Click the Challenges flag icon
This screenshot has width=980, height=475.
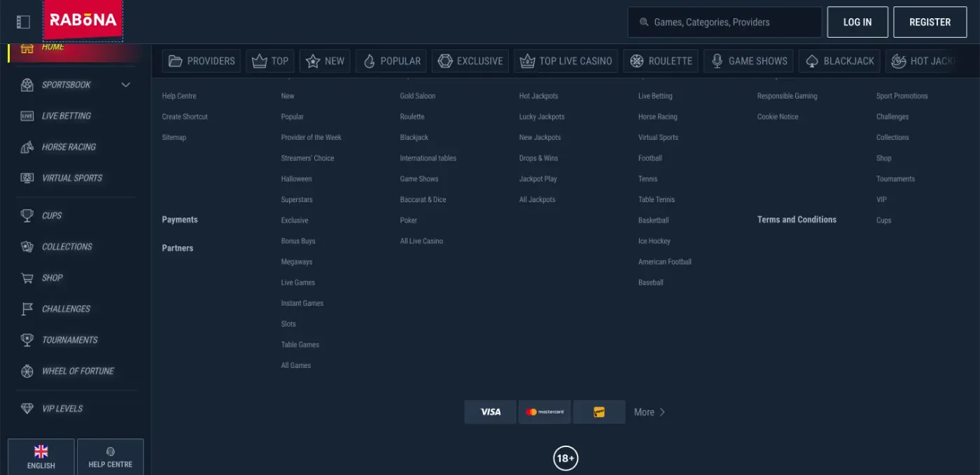point(27,309)
